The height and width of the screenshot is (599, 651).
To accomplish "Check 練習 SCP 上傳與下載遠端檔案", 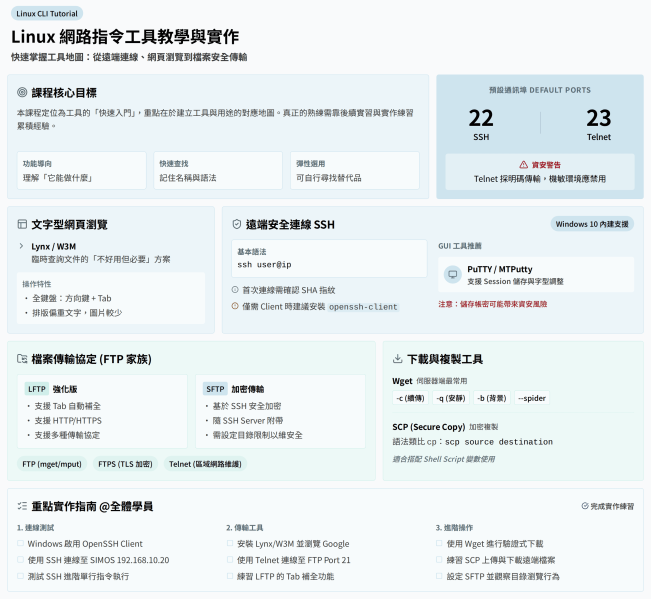I will point(439,560).
